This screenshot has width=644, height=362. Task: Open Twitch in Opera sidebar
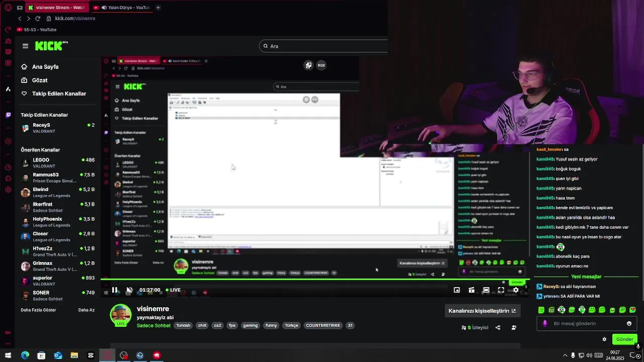(x=8, y=115)
